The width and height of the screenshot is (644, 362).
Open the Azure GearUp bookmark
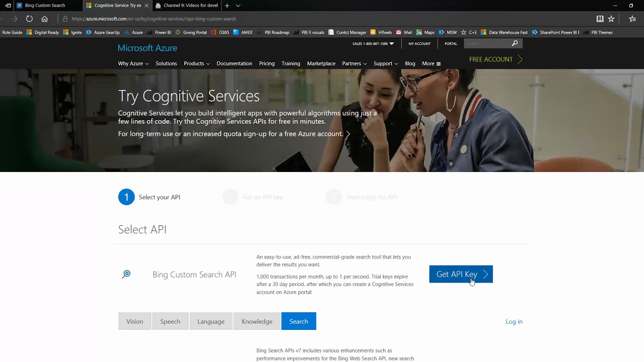tap(103, 32)
